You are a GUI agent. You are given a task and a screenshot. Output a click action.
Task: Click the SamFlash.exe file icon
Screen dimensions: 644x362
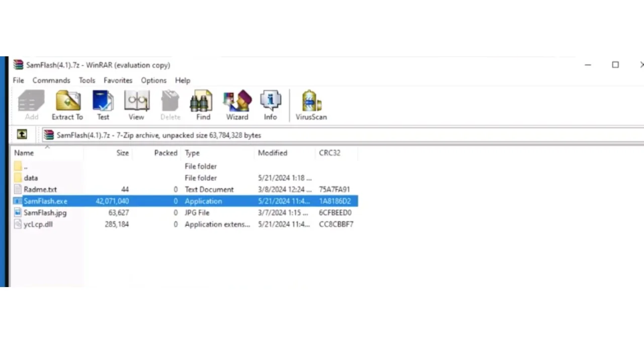pyautogui.click(x=18, y=201)
